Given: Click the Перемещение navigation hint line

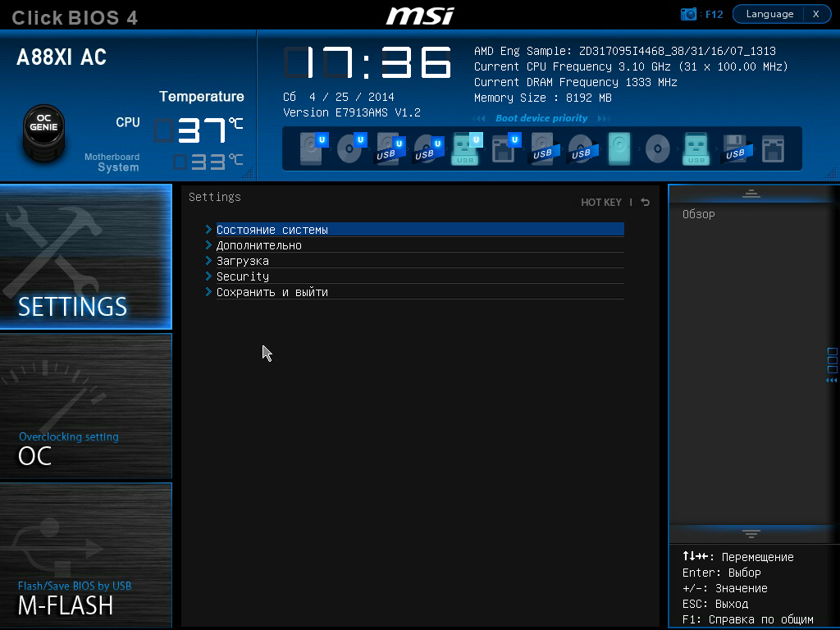Looking at the screenshot, I should (738, 557).
